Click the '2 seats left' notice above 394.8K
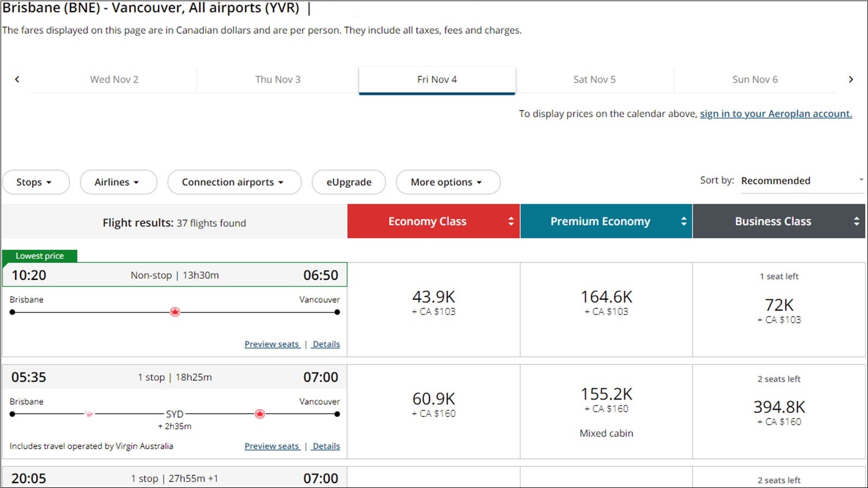The width and height of the screenshot is (868, 488). coord(779,379)
